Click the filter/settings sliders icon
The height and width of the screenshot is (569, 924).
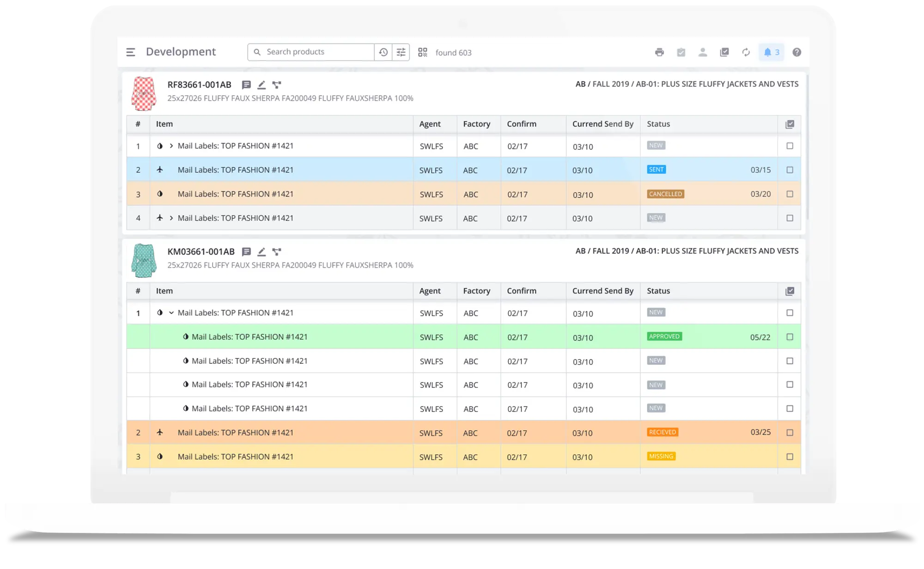[x=401, y=51]
